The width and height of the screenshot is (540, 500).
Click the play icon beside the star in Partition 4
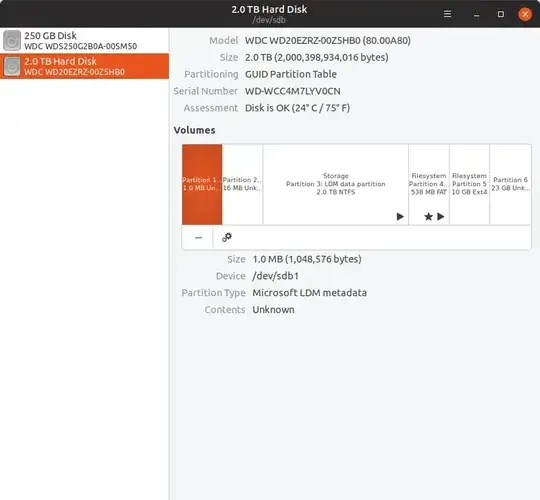(x=440, y=217)
